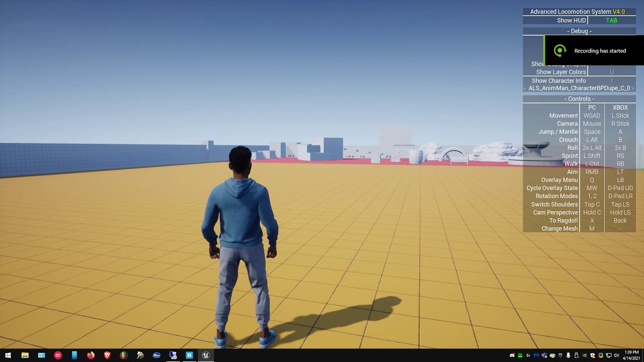The width and height of the screenshot is (644, 362).
Task: Click the Advanced Locomotion System V4.0 title
Action: point(577,12)
